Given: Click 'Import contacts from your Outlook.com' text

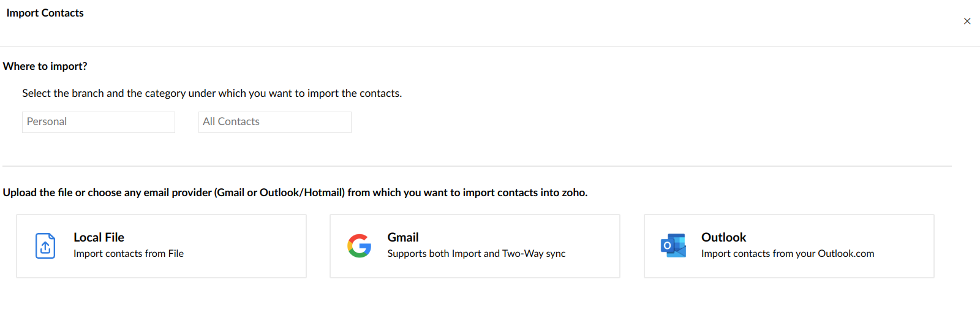Looking at the screenshot, I should (788, 254).
